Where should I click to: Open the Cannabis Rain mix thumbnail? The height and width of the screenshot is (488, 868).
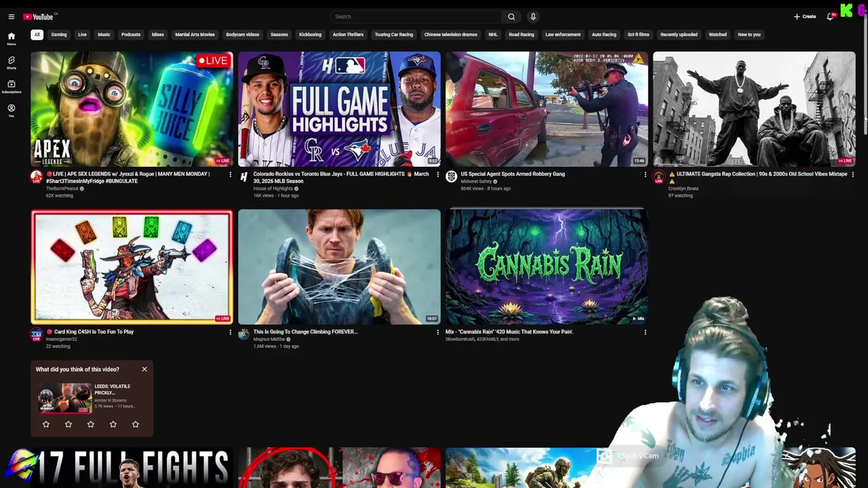pos(547,267)
